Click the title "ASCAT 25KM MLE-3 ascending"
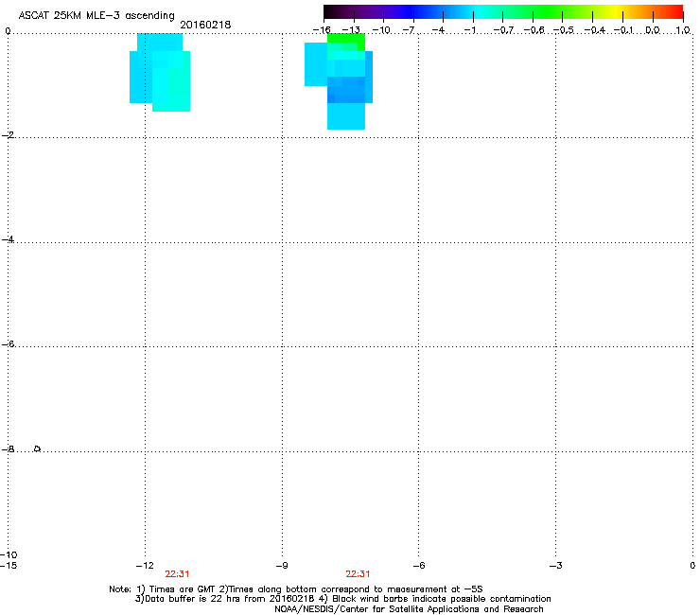The width and height of the screenshot is (700, 615). tap(96, 16)
